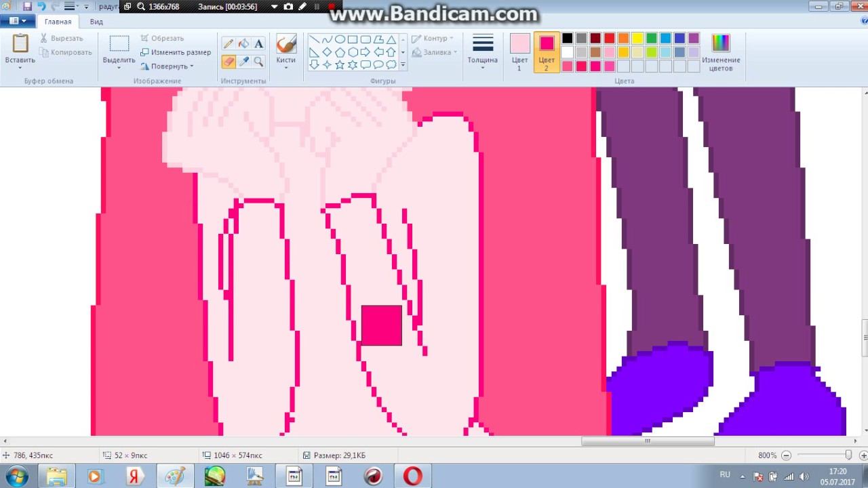Select the Four-point star shape

click(327, 65)
